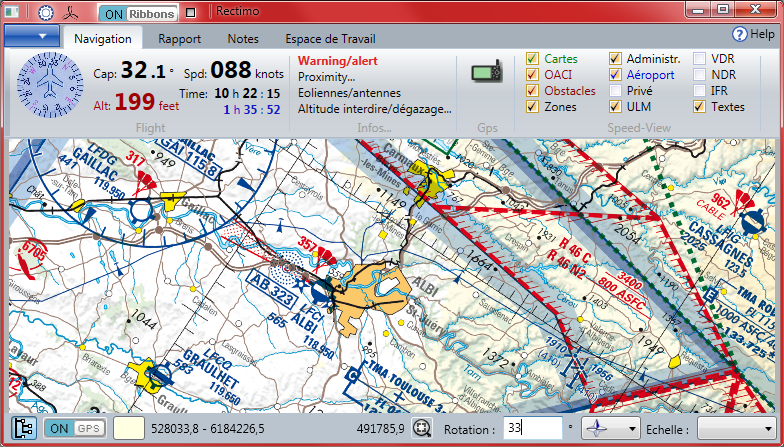This screenshot has height=447, width=784.
Task: Click the speed value 088 knots
Action: pos(247,70)
